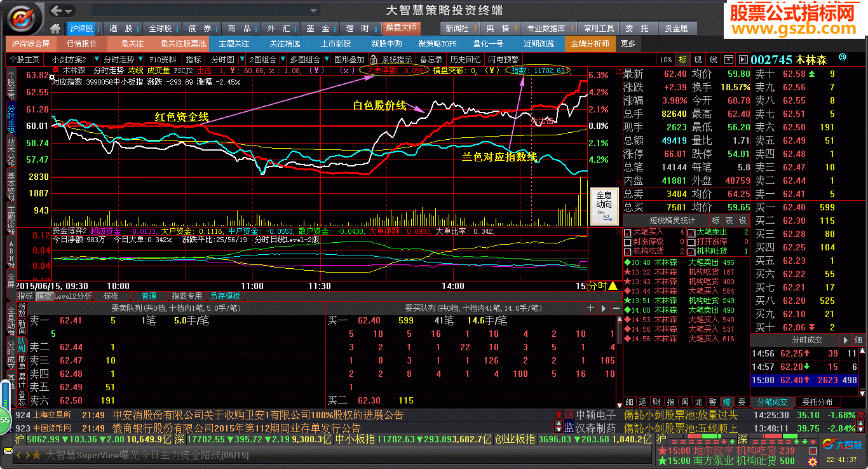Image resolution: width=868 pixels, height=469 pixels.
Task: Click the 买一 price 62.40 in order book
Action: pos(794,207)
